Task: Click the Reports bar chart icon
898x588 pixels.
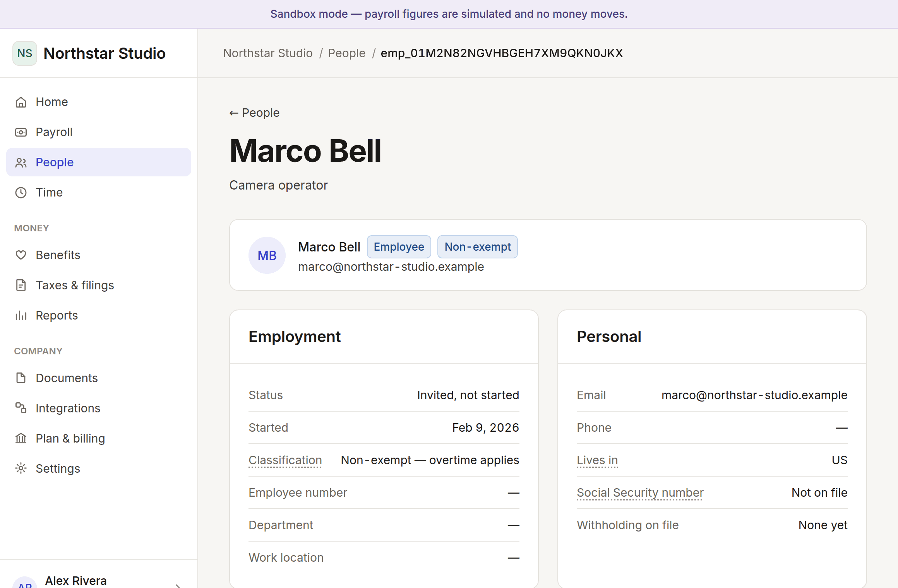Action: (21, 316)
